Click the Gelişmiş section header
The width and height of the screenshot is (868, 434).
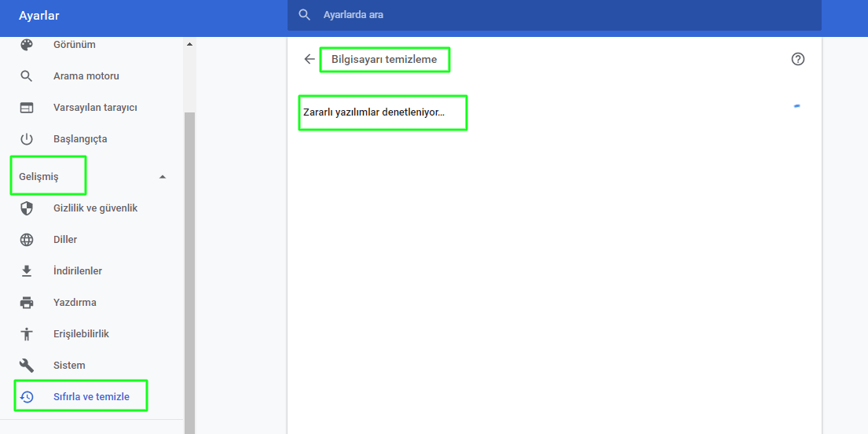point(38,177)
